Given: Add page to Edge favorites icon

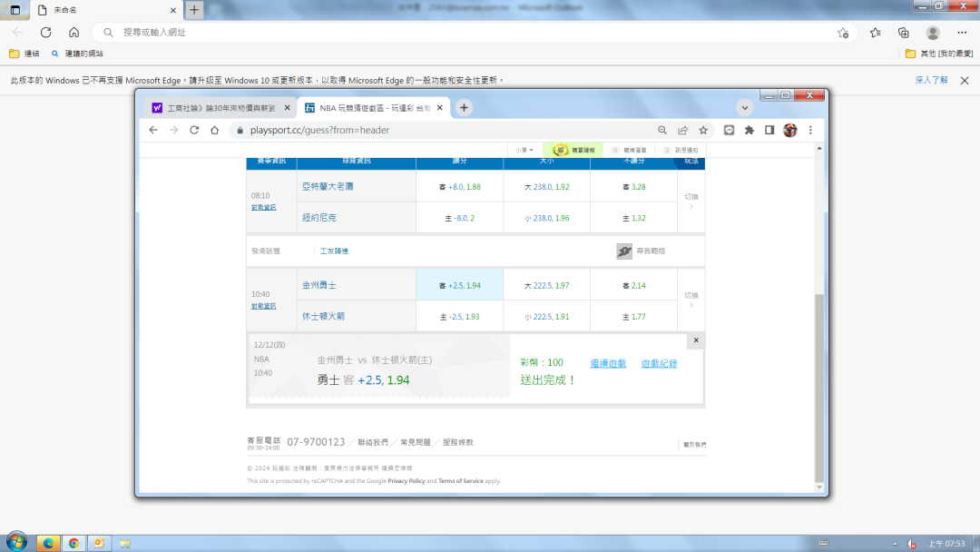Looking at the screenshot, I should [x=843, y=33].
